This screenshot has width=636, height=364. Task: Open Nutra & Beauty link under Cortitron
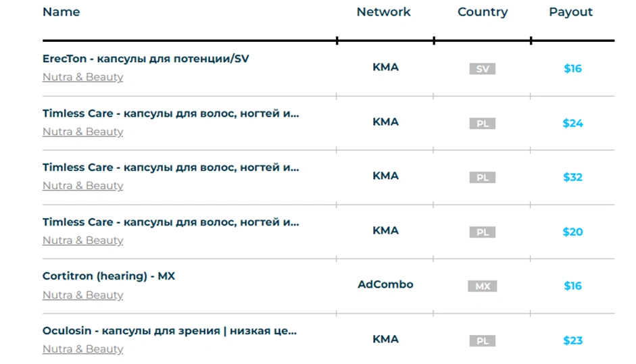[82, 295]
